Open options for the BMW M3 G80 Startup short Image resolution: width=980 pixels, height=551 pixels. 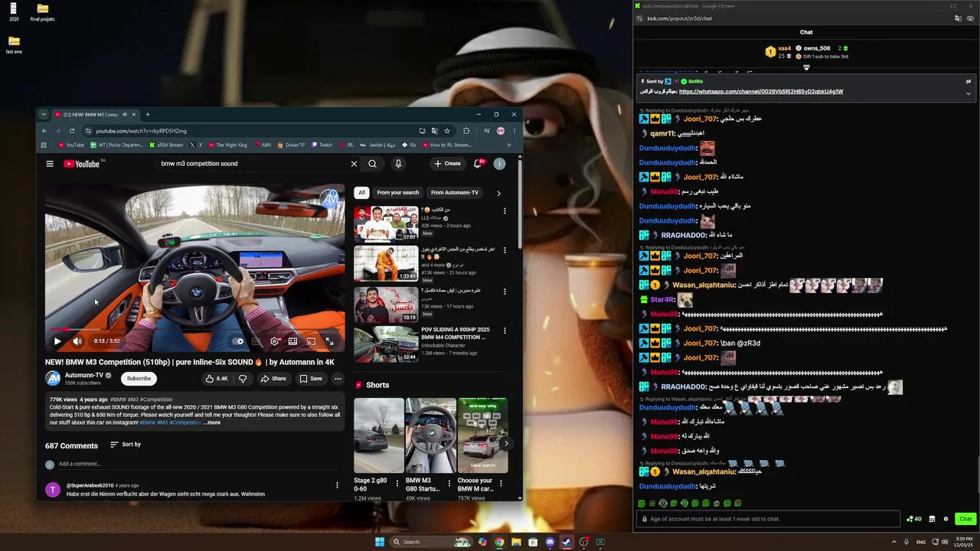(449, 484)
